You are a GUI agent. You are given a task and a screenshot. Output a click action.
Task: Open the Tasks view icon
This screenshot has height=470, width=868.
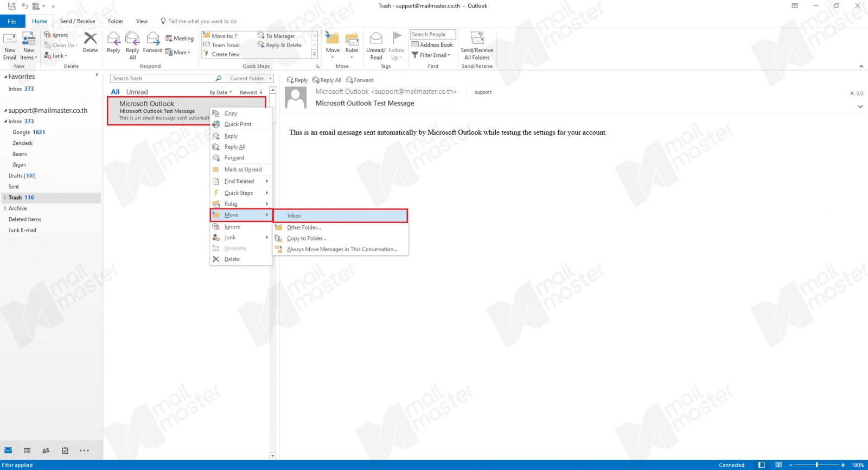[x=65, y=450]
